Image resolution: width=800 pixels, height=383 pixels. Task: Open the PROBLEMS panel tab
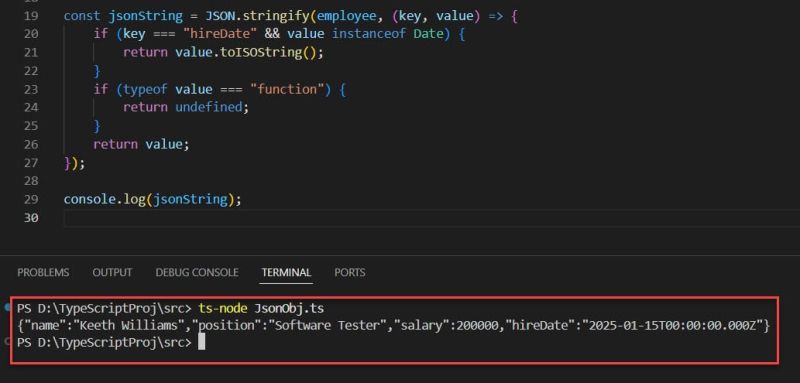pyautogui.click(x=43, y=272)
